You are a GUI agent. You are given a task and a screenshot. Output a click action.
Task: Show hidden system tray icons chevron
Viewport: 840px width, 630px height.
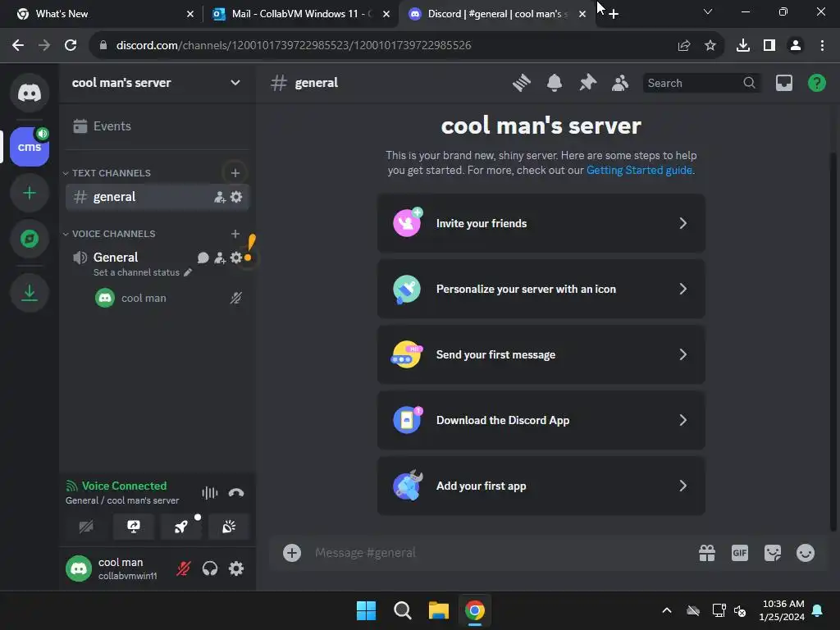click(667, 610)
